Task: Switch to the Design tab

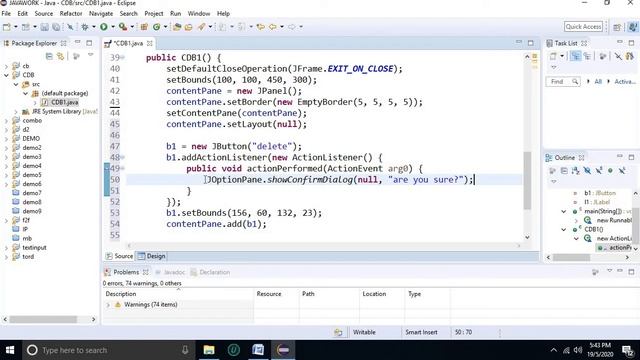Action: pos(151,256)
